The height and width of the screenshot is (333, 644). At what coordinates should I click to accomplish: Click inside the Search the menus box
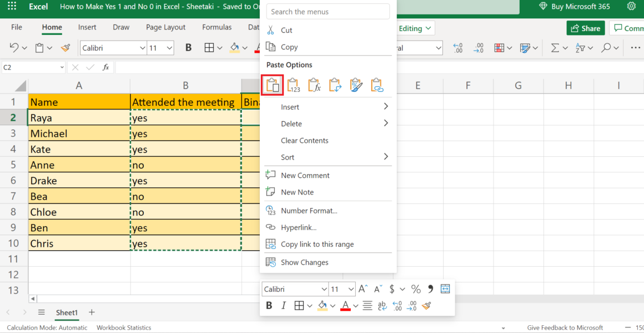[328, 11]
